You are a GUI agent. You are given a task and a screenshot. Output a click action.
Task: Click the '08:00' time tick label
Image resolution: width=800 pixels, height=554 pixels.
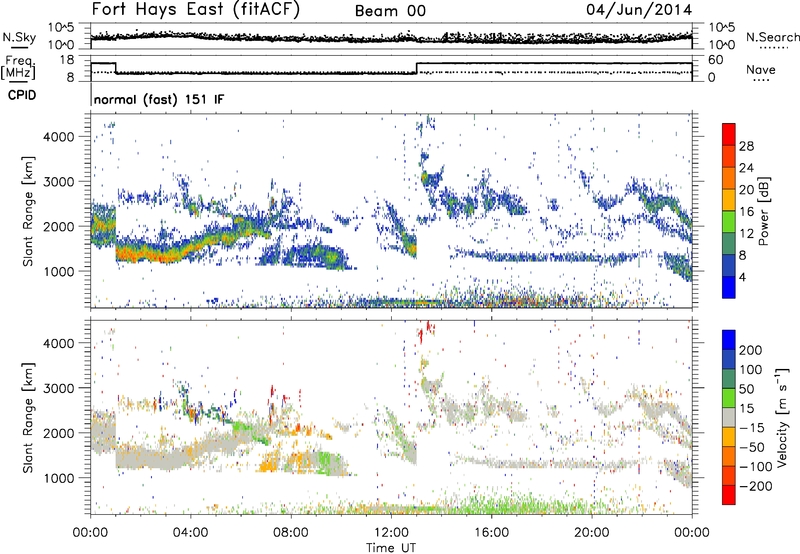pyautogui.click(x=291, y=533)
